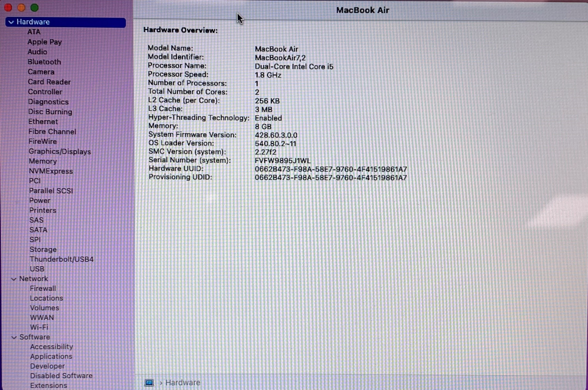Click the Provisioning UDID value
Image resolution: width=588 pixels, height=390 pixels.
tap(331, 178)
